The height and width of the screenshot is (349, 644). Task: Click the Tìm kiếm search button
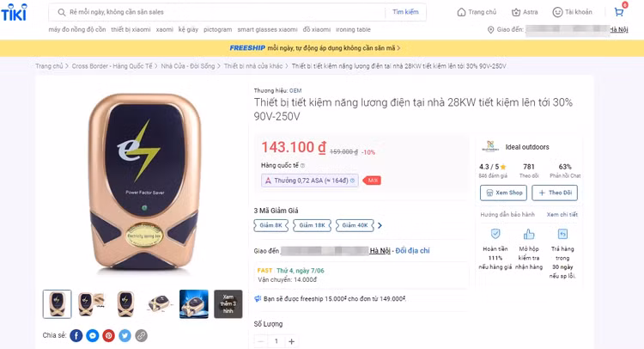pyautogui.click(x=406, y=12)
